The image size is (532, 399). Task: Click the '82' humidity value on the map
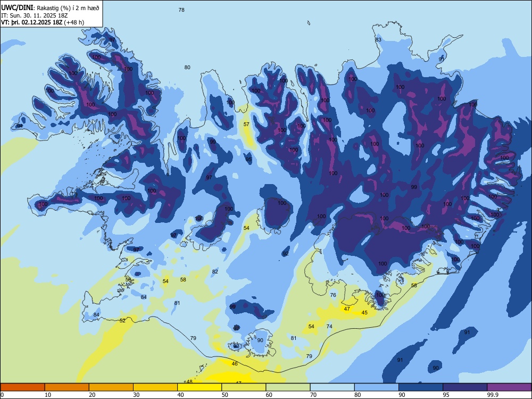point(215,271)
